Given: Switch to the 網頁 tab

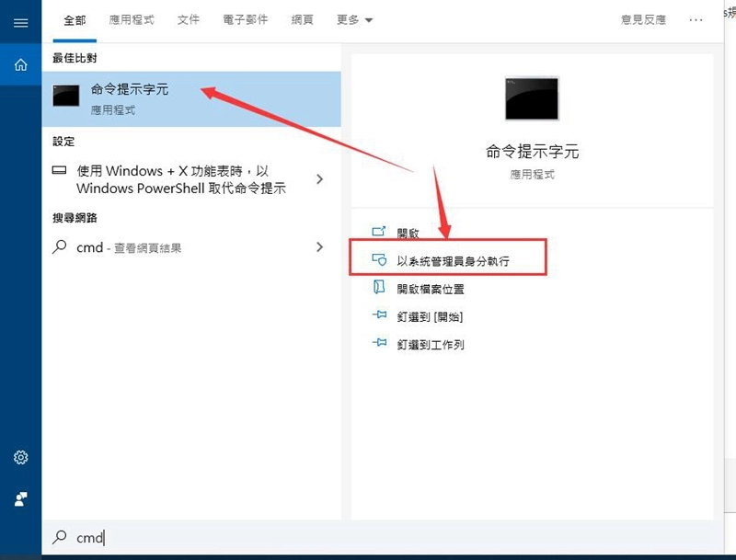Looking at the screenshot, I should click(302, 19).
